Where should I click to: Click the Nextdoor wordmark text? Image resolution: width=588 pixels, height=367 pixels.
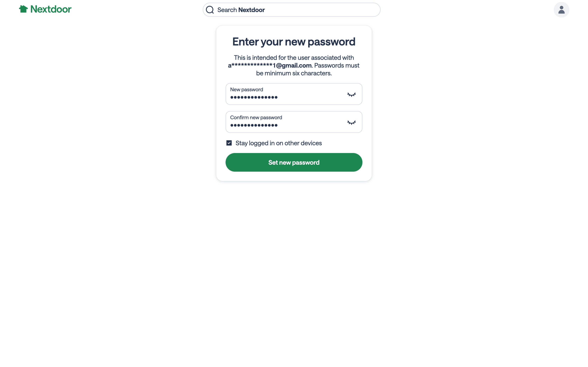pyautogui.click(x=51, y=9)
